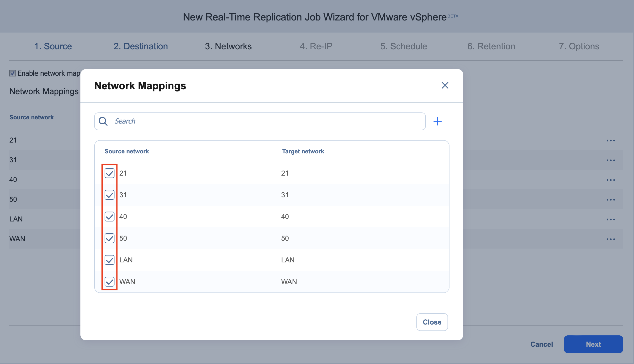634x364 pixels.
Task: Click the Cancel button in the wizard
Action: 541,345
